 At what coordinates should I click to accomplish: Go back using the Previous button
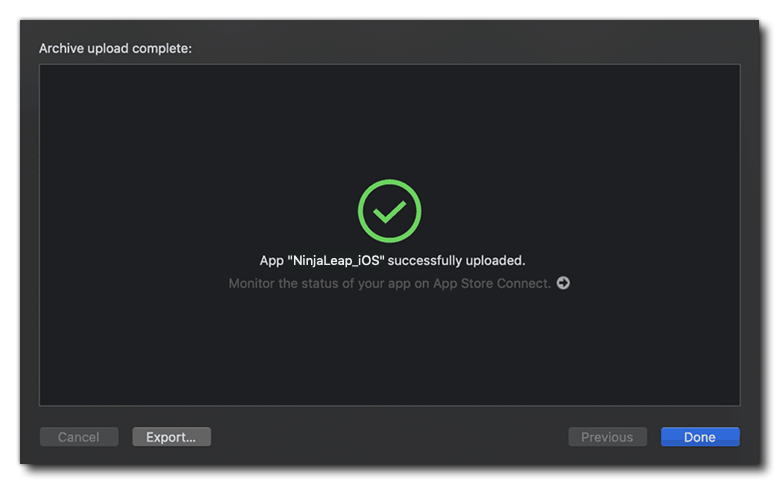tap(607, 437)
